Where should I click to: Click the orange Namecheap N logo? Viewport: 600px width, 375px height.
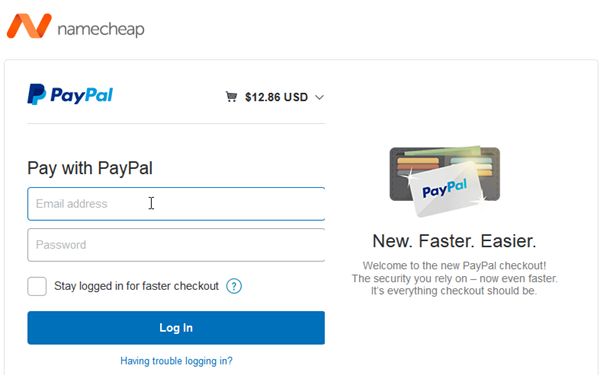pos(29,26)
